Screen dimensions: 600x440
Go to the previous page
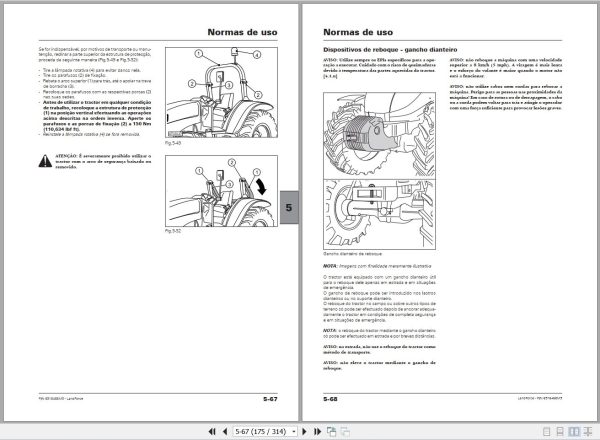click(225, 432)
